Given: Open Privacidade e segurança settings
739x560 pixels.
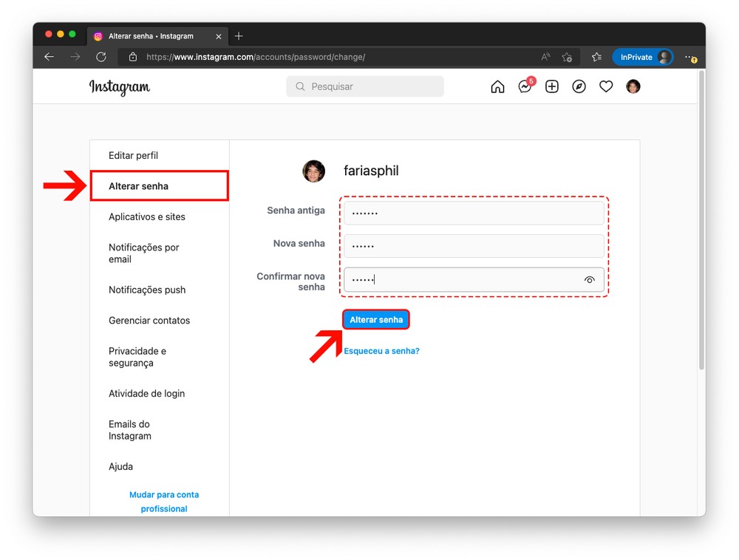Looking at the screenshot, I should (x=137, y=357).
